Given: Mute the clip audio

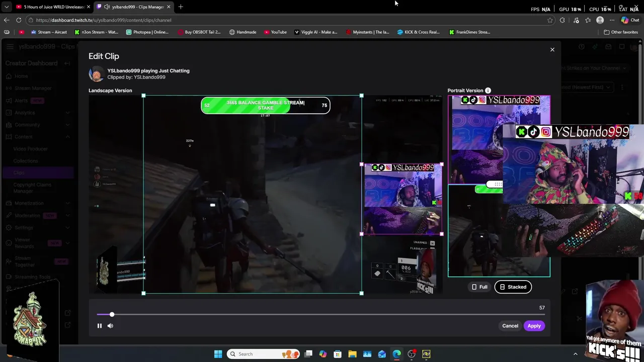Looking at the screenshot, I should [110, 326].
